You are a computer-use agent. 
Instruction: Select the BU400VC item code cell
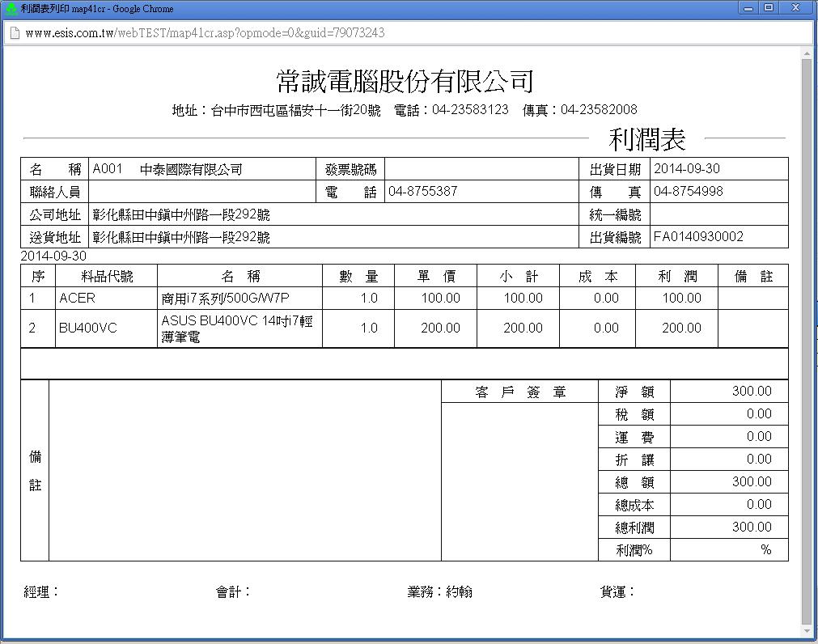click(105, 328)
